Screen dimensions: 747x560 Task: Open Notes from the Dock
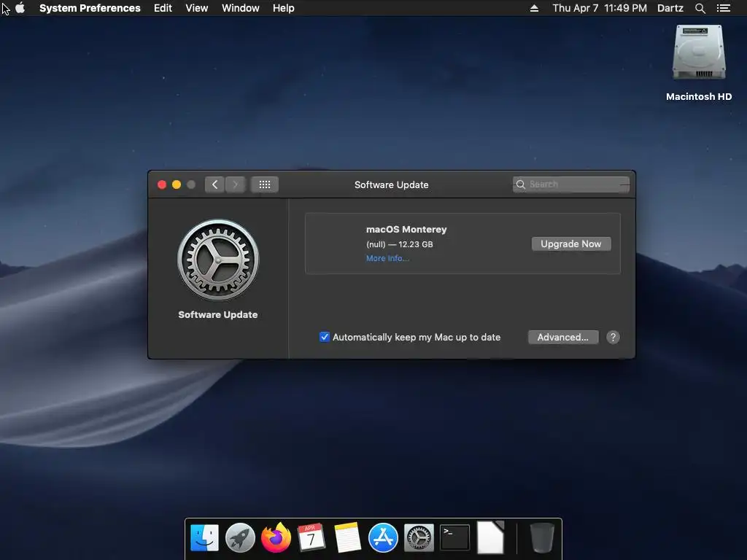coord(347,538)
